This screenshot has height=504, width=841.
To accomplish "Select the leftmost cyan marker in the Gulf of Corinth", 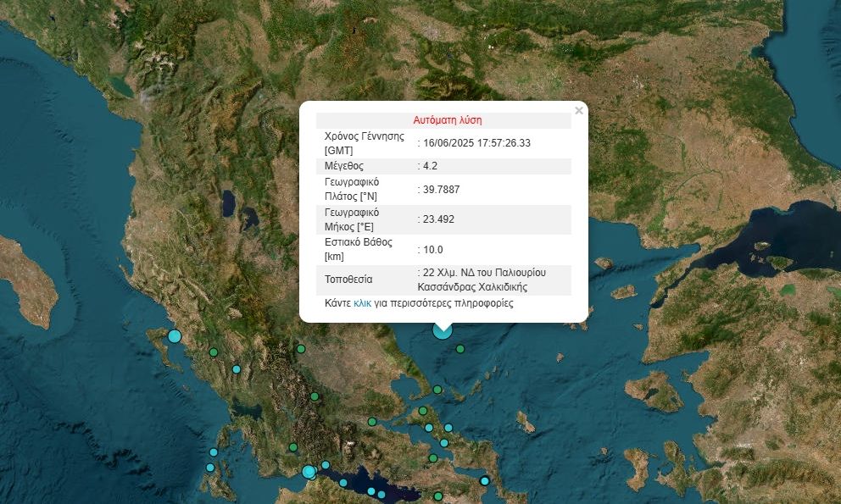I will 343,483.
